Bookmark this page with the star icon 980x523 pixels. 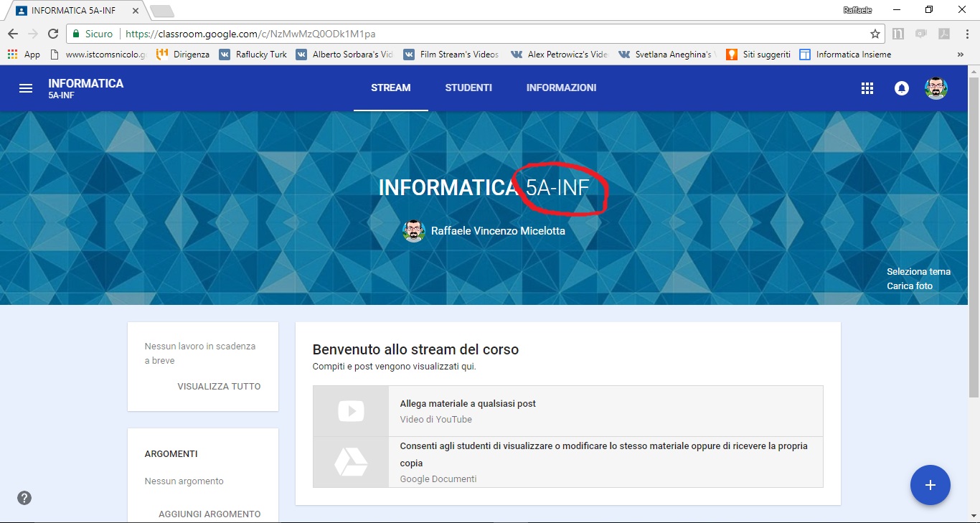pyautogui.click(x=875, y=34)
